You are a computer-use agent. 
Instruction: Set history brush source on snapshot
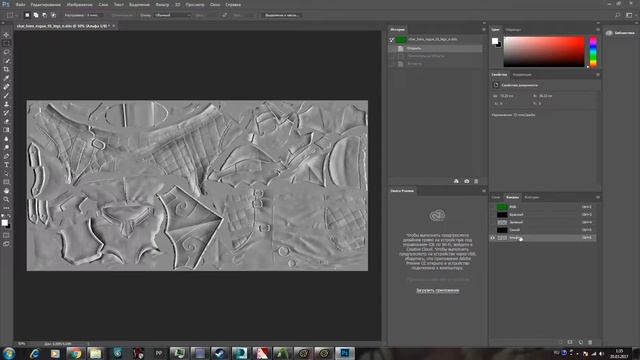tap(392, 40)
